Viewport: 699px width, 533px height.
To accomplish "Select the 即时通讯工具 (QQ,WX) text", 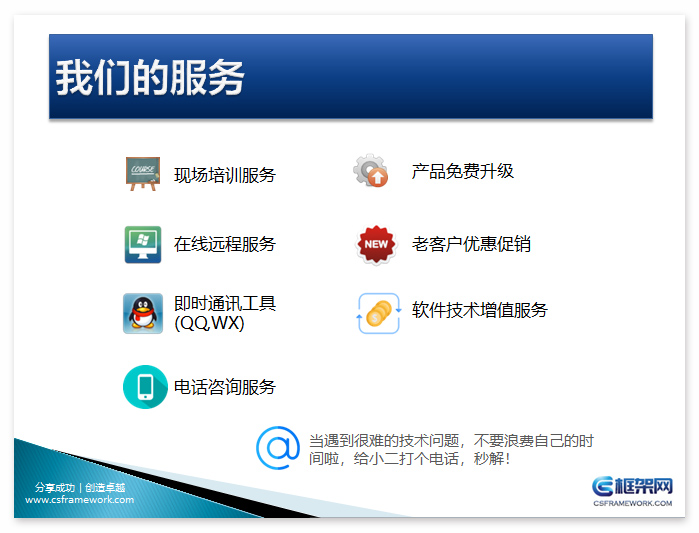I will [x=224, y=313].
